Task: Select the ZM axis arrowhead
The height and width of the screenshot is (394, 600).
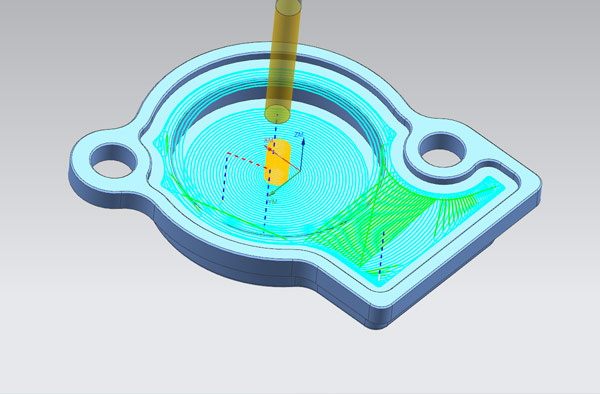Action: tap(303, 142)
